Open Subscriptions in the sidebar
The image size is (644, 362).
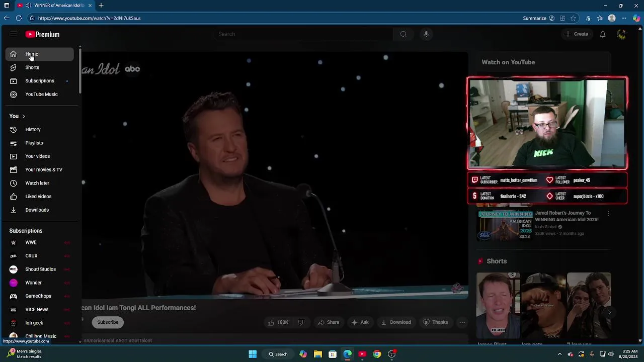(40, 81)
